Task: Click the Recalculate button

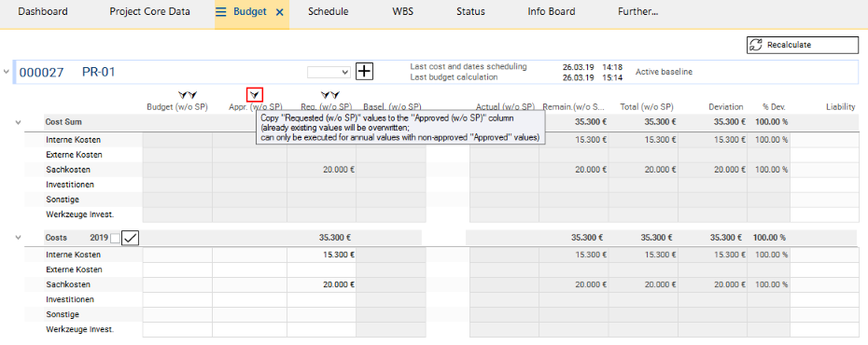Action: (802, 45)
